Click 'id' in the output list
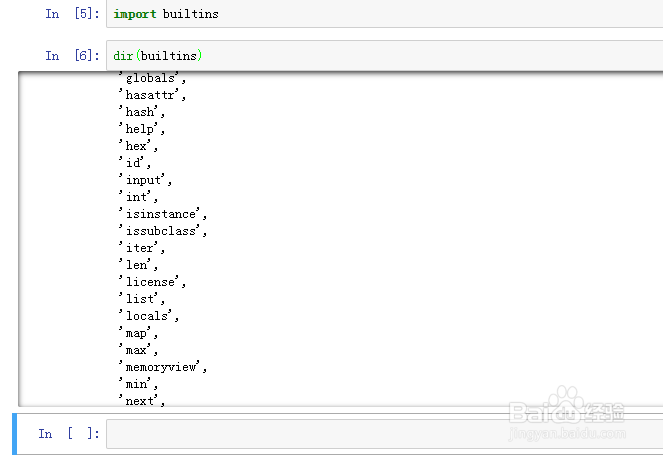This screenshot has height=457, width=663. tap(134, 163)
